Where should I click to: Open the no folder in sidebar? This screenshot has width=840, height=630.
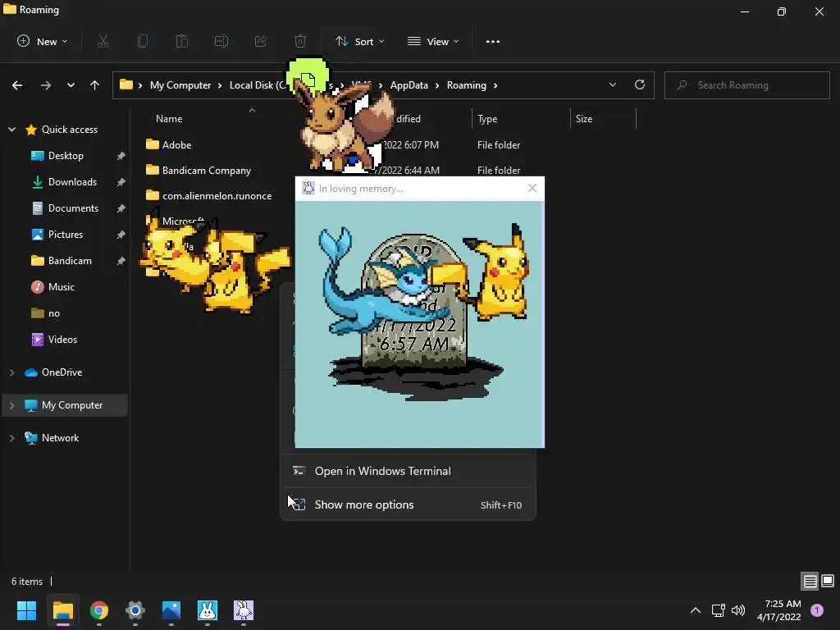coord(53,313)
